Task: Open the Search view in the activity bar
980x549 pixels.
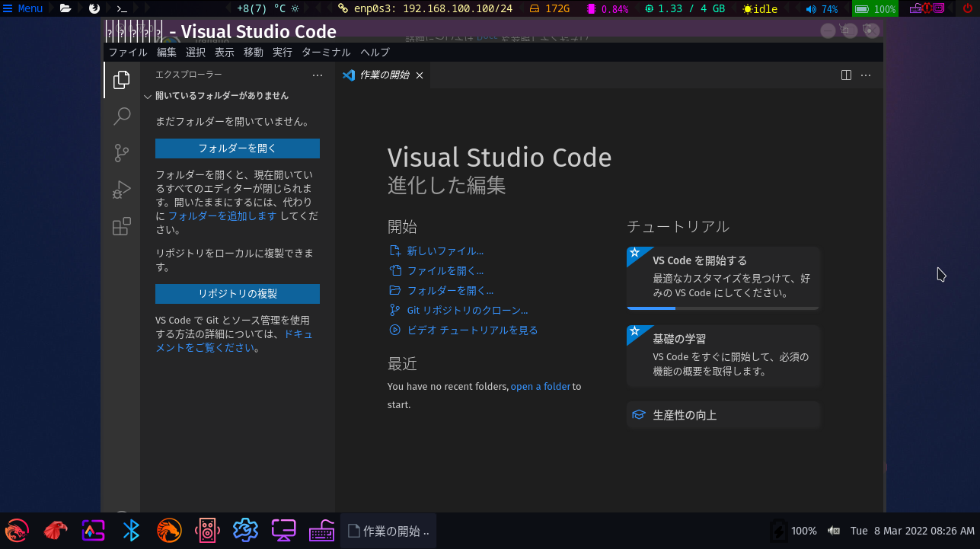Action: point(122,117)
